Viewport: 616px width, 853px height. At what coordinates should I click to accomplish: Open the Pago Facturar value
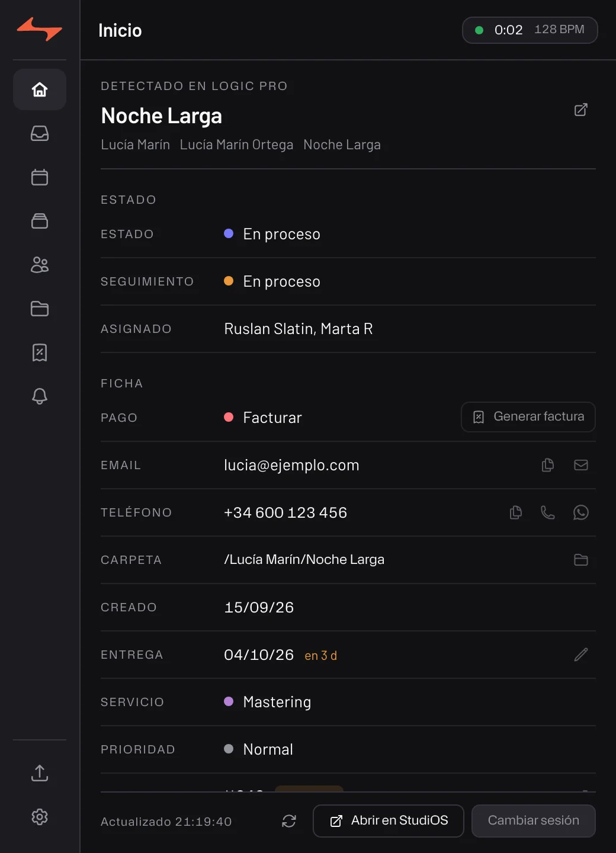click(263, 418)
